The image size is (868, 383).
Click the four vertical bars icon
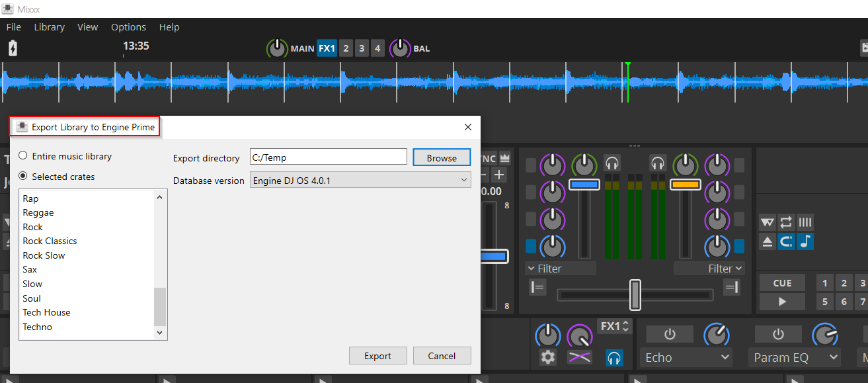pos(805,222)
